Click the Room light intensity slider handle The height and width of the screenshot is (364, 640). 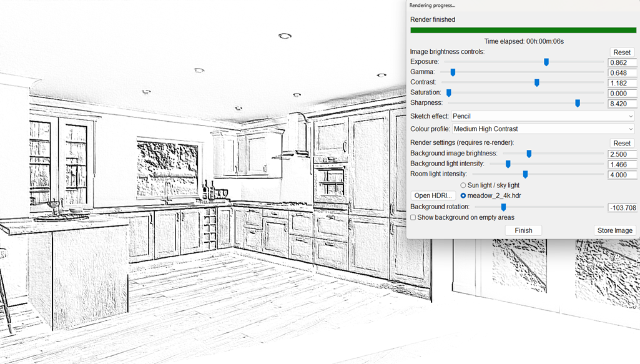click(x=525, y=174)
